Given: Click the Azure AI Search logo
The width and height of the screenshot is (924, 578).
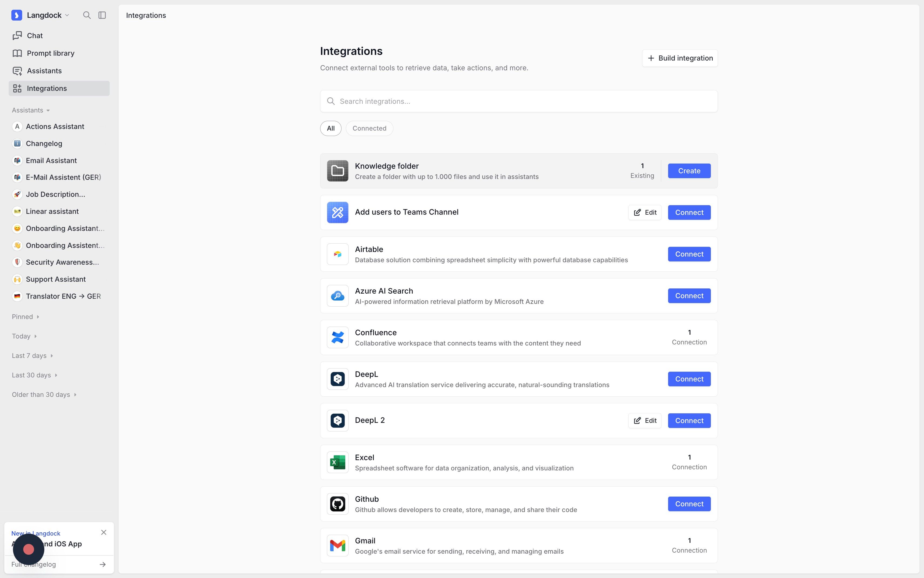Looking at the screenshot, I should pyautogui.click(x=337, y=296).
